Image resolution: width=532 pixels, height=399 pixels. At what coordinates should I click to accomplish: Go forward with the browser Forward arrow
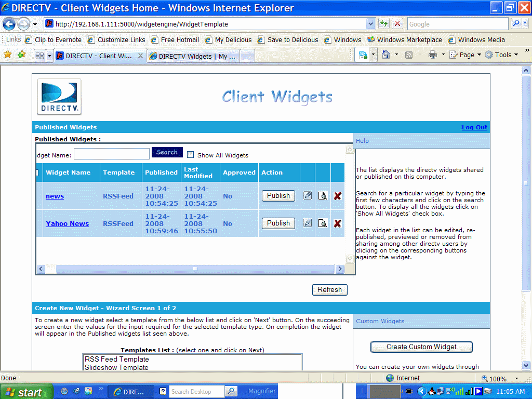click(x=23, y=24)
